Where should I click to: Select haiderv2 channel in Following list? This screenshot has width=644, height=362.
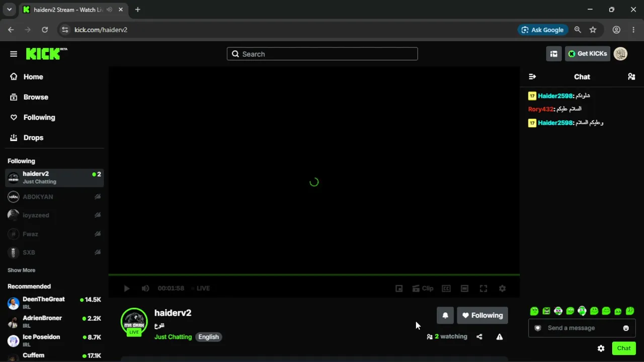54,177
